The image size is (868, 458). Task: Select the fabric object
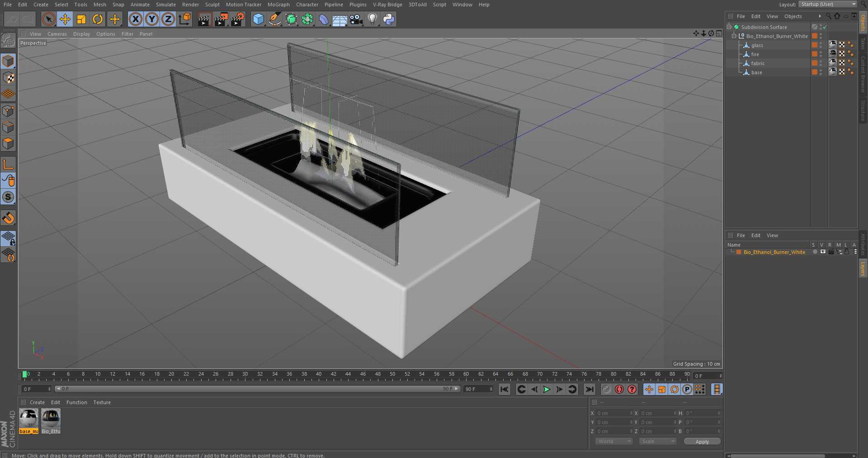pyautogui.click(x=758, y=63)
